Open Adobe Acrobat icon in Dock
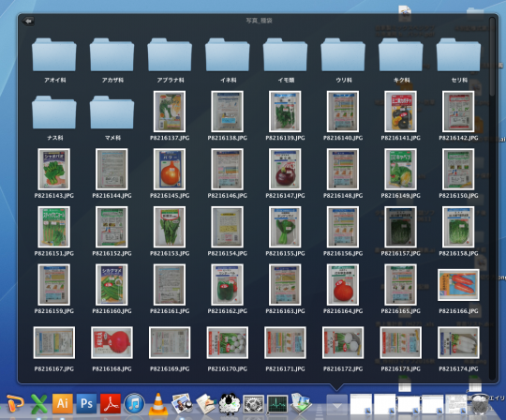The width and height of the screenshot is (506, 420). pyautogui.click(x=111, y=403)
